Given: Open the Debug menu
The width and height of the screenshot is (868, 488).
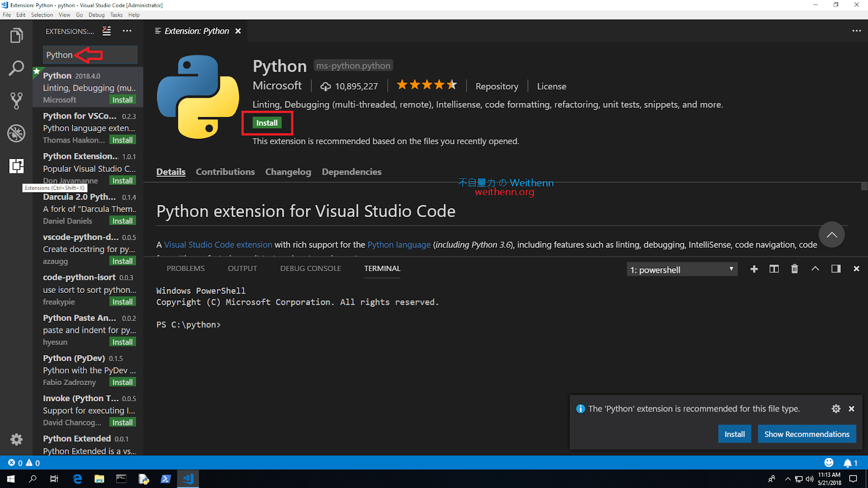Looking at the screenshot, I should (x=97, y=15).
